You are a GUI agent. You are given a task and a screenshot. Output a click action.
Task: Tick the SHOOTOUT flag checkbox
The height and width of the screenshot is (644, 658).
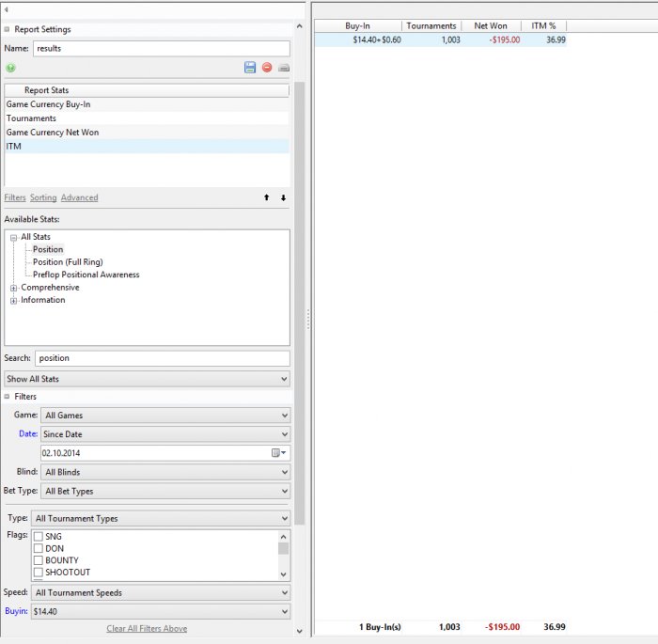(x=39, y=573)
